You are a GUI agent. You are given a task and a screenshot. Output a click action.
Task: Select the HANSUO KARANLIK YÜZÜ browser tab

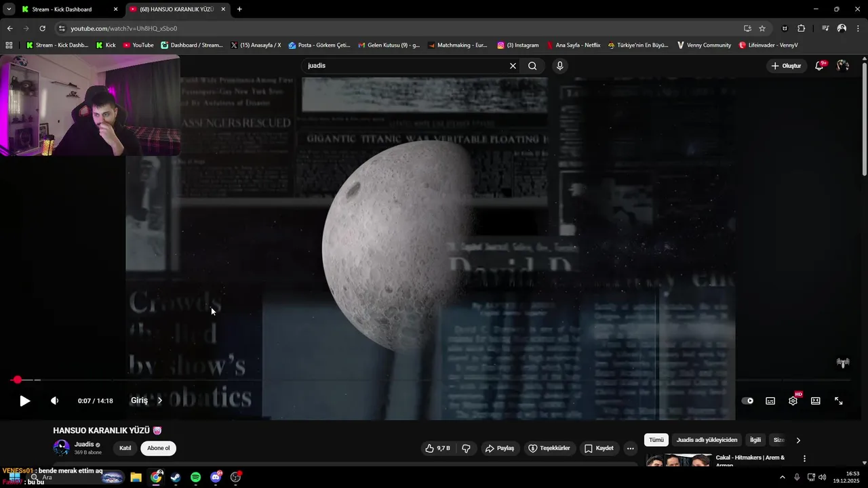point(176,9)
